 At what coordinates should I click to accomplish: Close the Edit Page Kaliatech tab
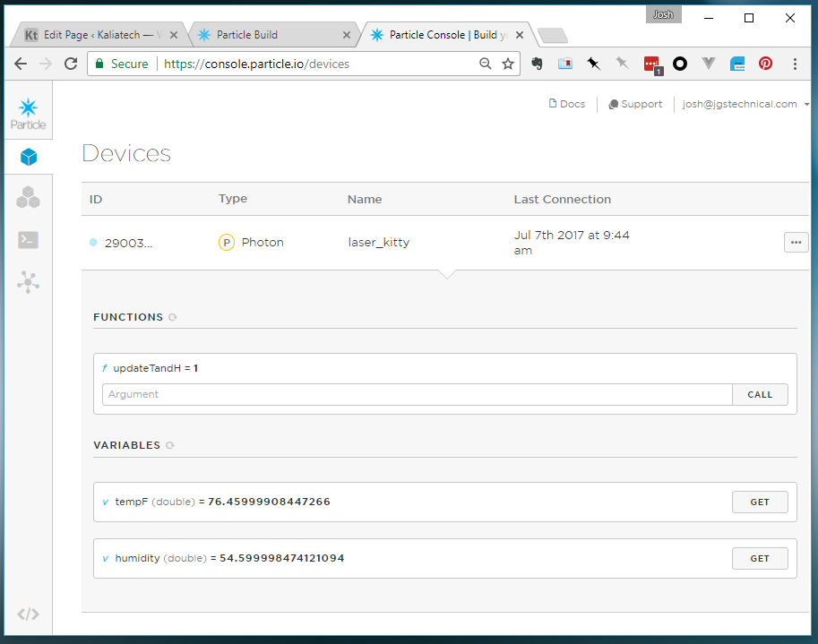[174, 35]
